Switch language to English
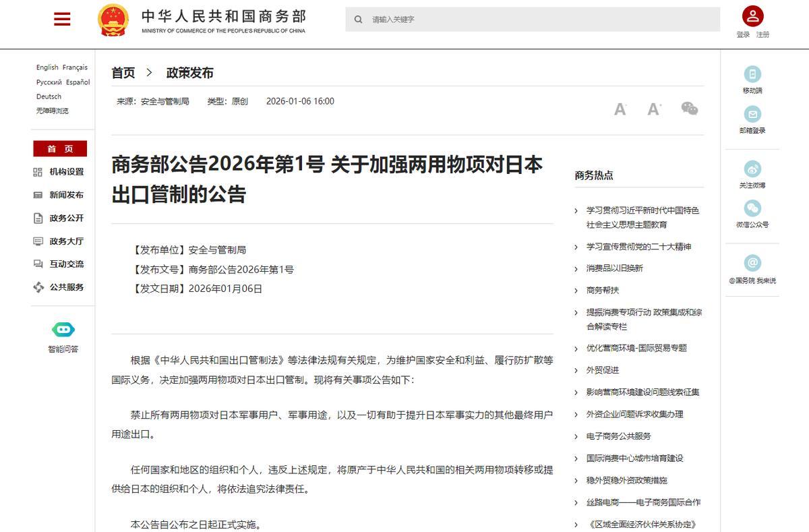809x532 pixels. [x=47, y=67]
